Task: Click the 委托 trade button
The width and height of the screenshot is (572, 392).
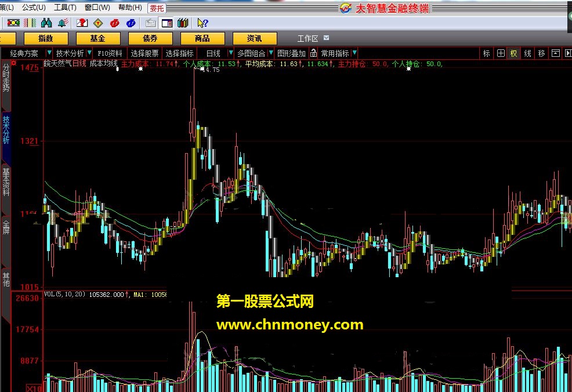Action: pyautogui.click(x=157, y=8)
